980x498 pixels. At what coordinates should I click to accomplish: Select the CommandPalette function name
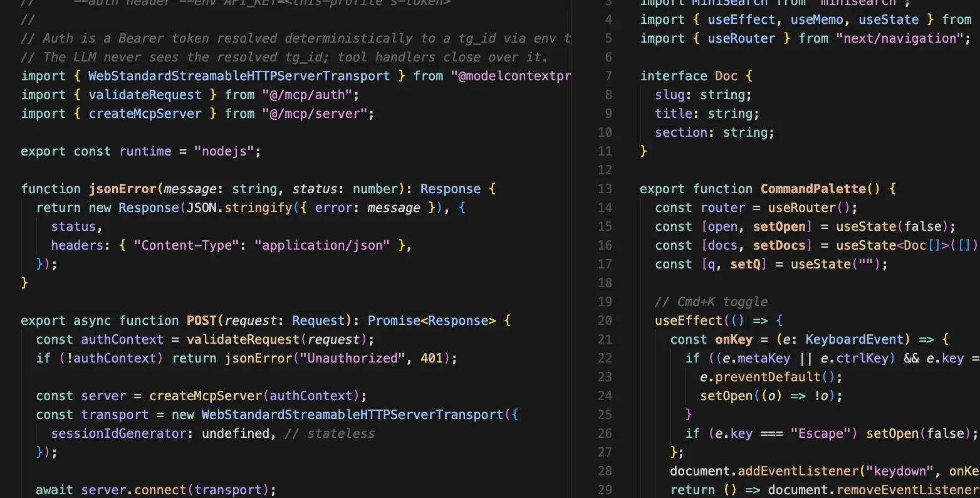point(813,189)
